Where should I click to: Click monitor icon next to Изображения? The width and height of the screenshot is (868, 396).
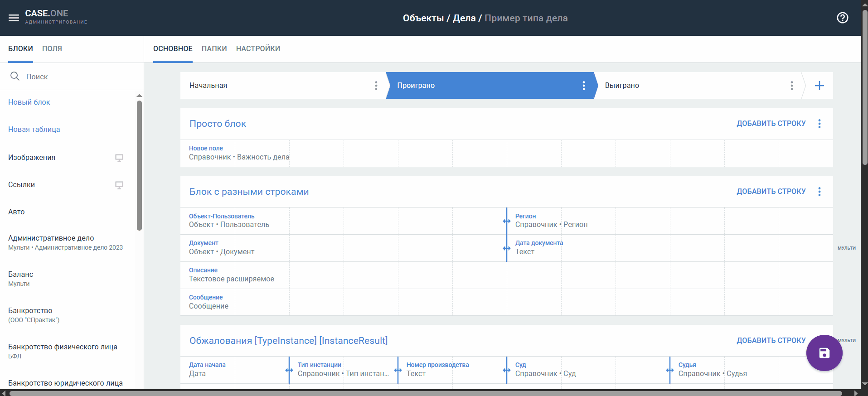pyautogui.click(x=119, y=158)
